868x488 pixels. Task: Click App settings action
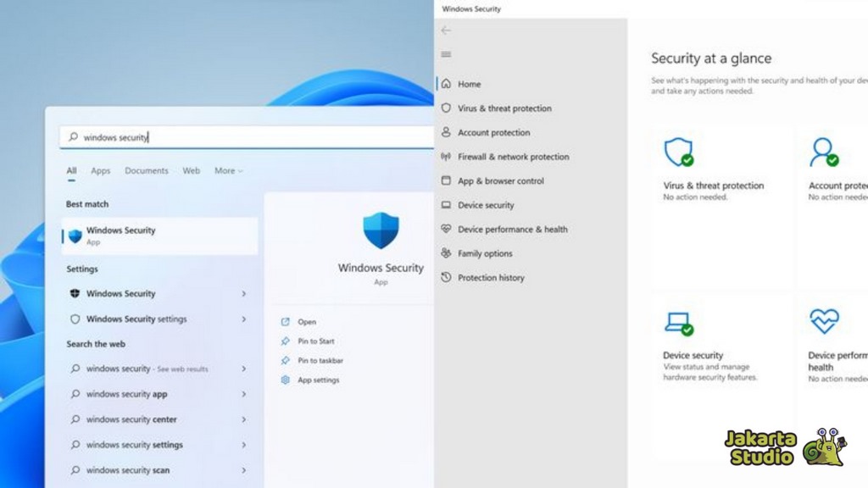[319, 380]
